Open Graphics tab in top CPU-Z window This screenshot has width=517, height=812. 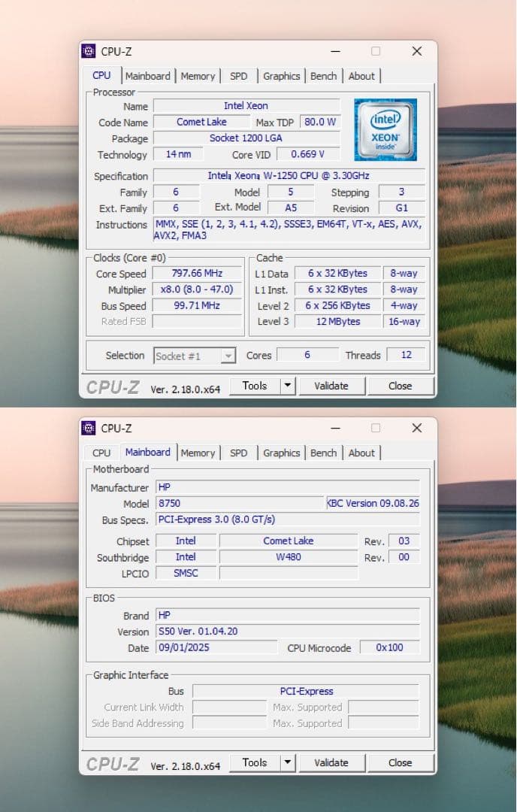pyautogui.click(x=282, y=76)
